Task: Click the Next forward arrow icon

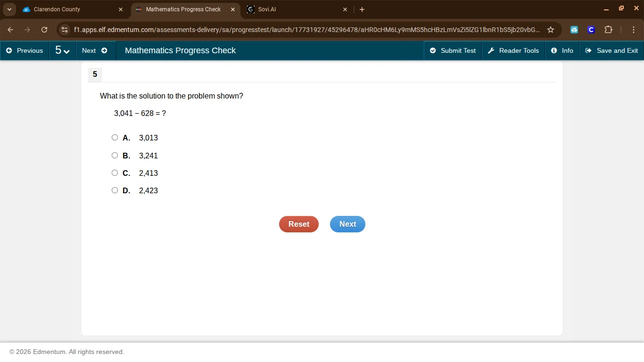Action: tap(104, 50)
